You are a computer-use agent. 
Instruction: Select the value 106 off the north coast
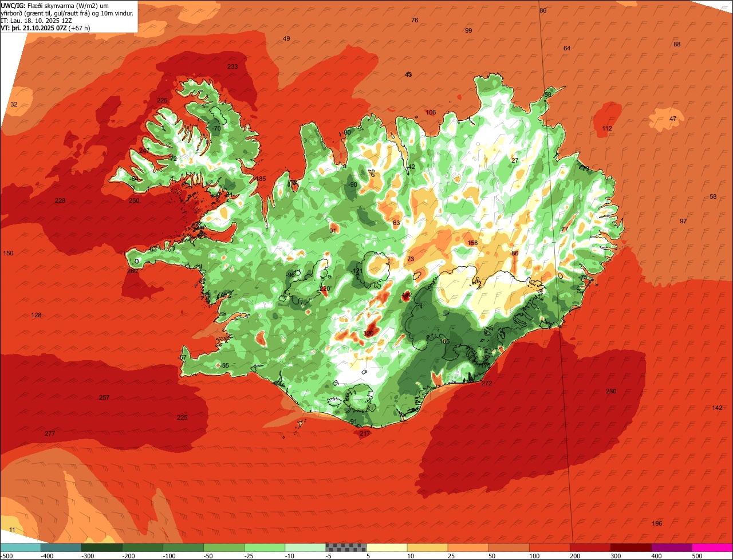pos(431,112)
